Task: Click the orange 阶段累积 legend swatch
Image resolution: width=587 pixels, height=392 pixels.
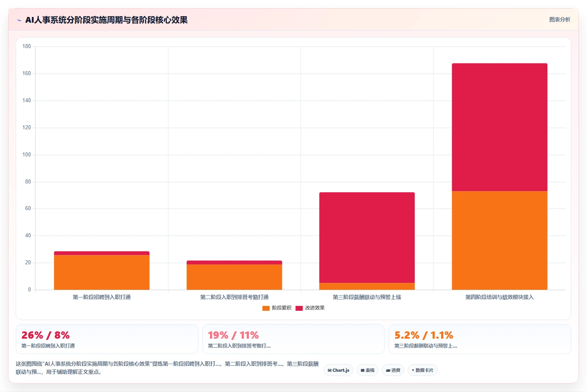Action: click(266, 308)
